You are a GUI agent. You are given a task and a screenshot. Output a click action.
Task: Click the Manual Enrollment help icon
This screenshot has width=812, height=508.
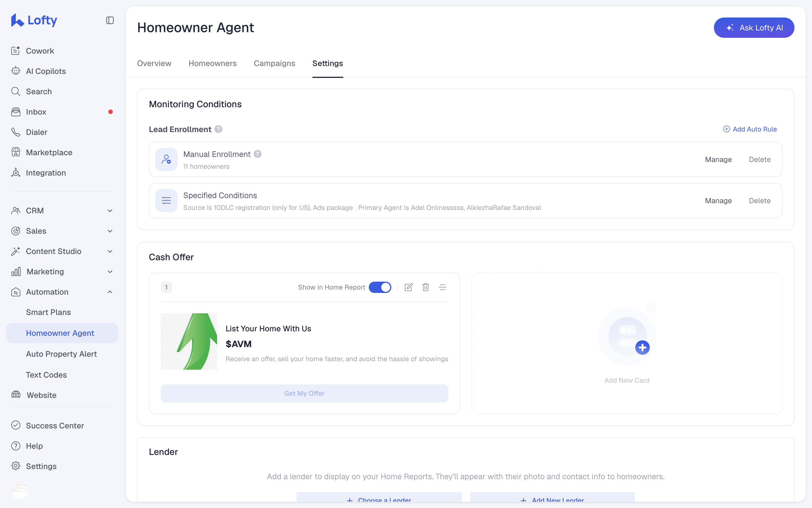click(257, 154)
